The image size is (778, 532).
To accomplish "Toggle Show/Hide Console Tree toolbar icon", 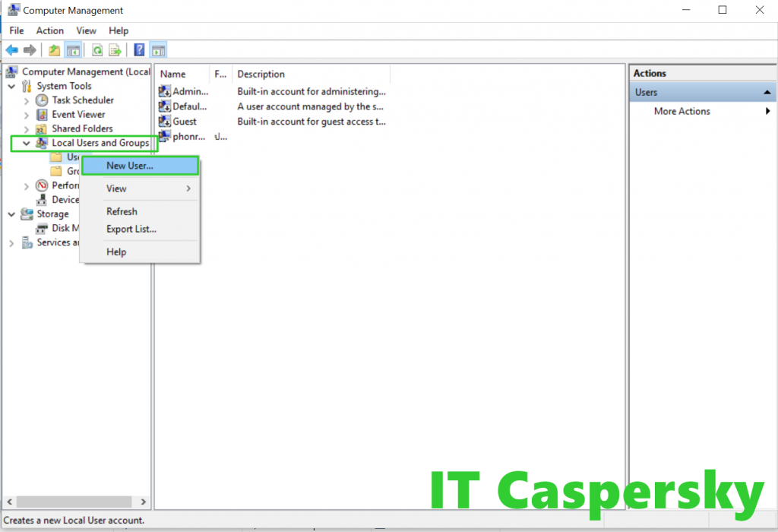I will pos(73,50).
